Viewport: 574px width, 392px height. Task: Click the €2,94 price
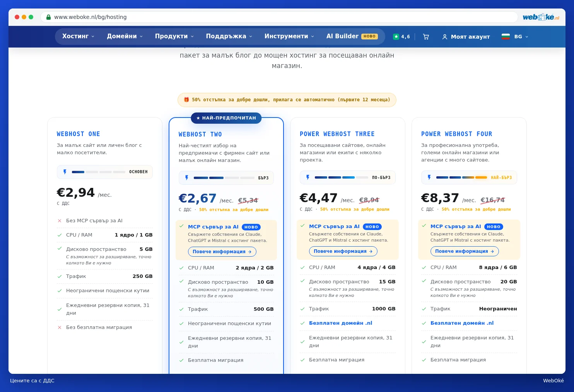click(x=76, y=193)
